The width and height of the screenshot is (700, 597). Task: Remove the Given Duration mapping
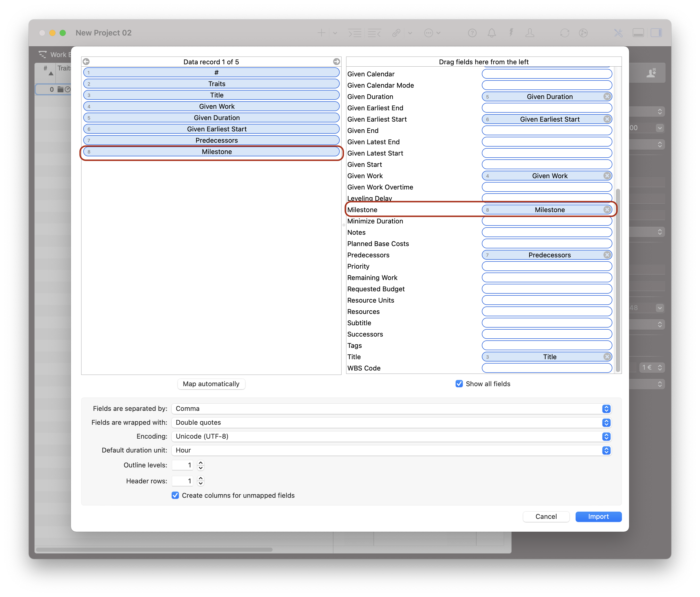click(x=607, y=97)
